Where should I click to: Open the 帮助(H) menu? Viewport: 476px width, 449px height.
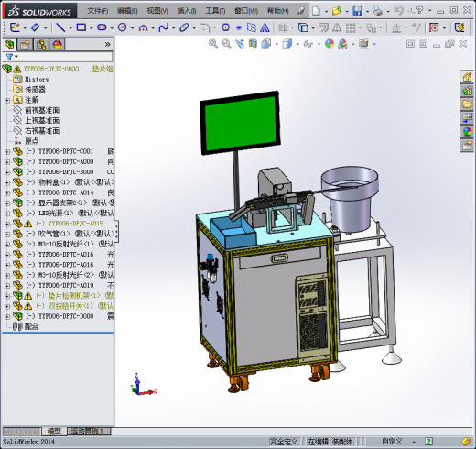click(277, 11)
